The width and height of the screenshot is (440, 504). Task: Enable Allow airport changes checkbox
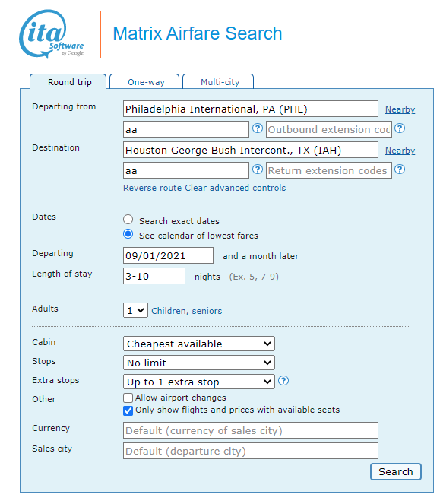coord(128,398)
